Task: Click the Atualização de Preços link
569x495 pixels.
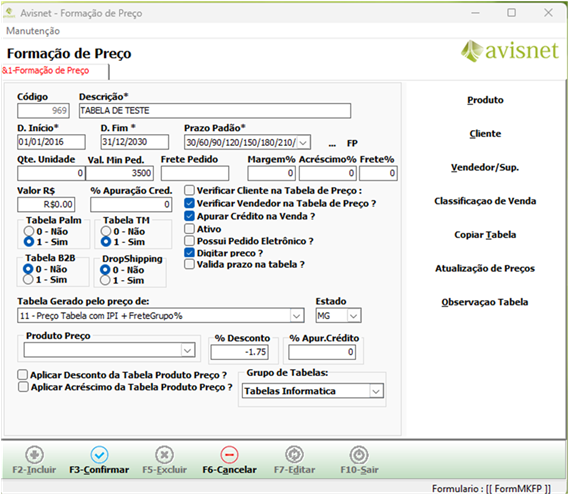Action: pos(485,268)
